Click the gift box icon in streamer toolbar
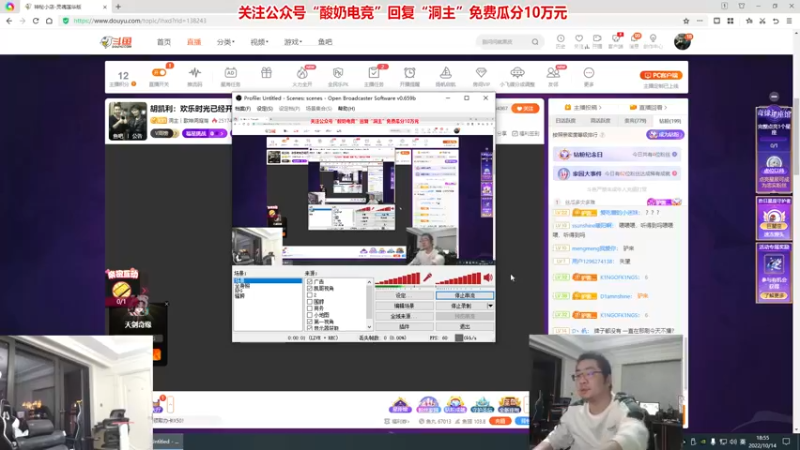Viewport: 800px width, 450px height. coord(266,72)
